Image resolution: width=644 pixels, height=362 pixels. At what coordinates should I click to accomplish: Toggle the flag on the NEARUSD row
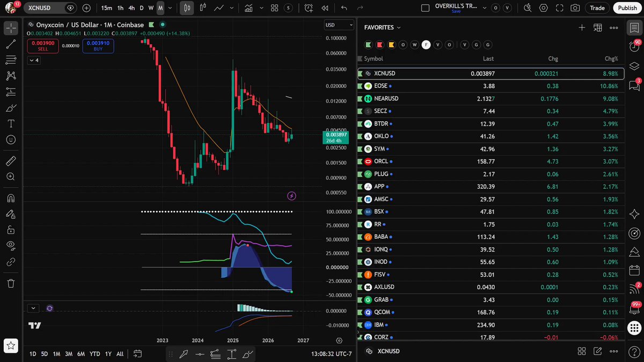pyautogui.click(x=360, y=99)
